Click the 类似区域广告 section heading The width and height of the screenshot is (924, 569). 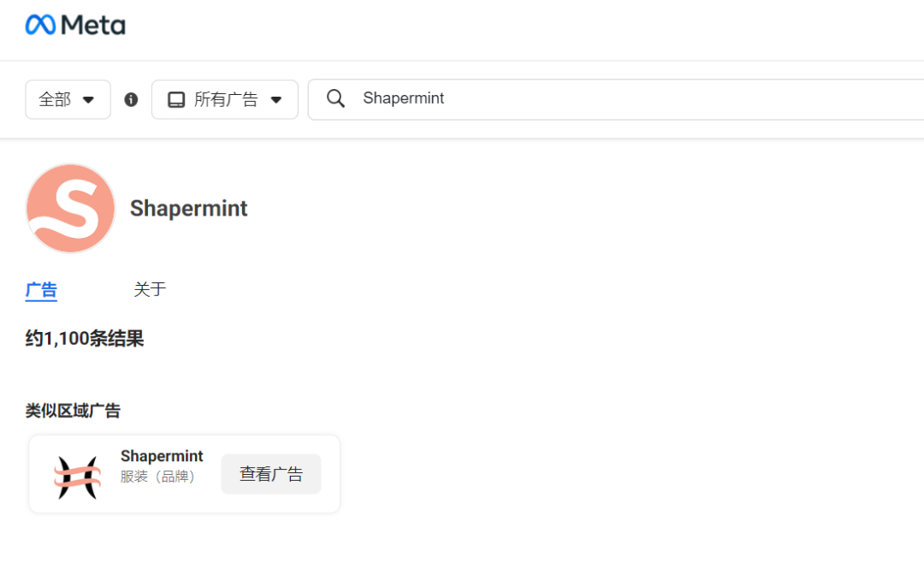[73, 411]
